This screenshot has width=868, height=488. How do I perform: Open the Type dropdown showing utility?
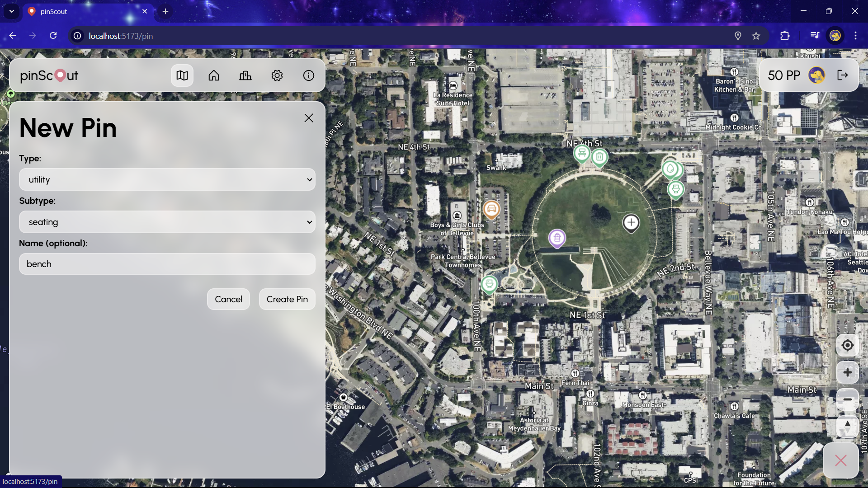pos(167,179)
